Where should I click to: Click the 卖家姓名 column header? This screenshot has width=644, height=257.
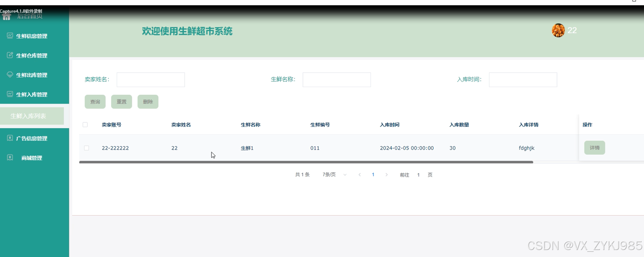(181, 125)
